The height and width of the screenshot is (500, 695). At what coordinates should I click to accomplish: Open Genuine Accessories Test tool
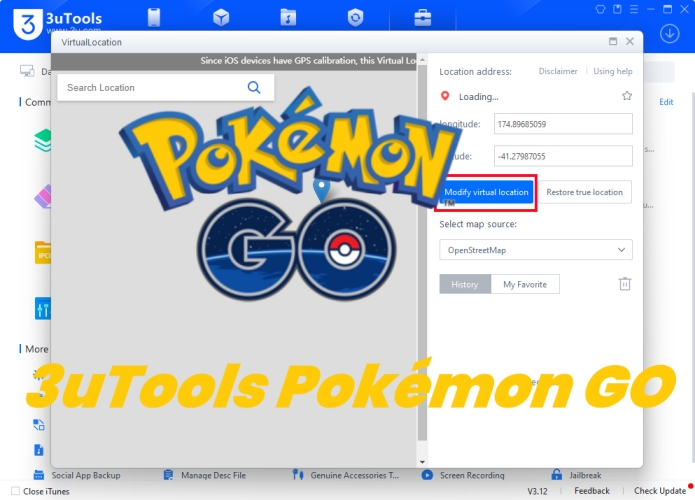tap(346, 475)
